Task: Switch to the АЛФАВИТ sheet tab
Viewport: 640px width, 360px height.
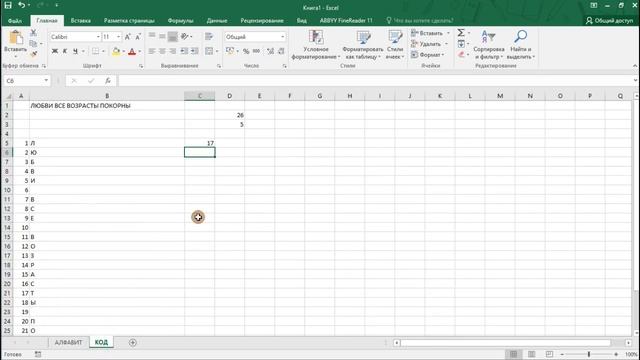Action: (68, 342)
